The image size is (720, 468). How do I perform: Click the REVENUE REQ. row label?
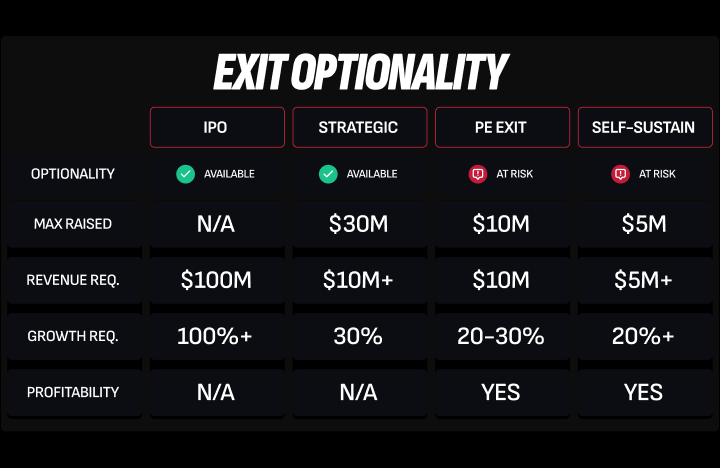pos(74,280)
